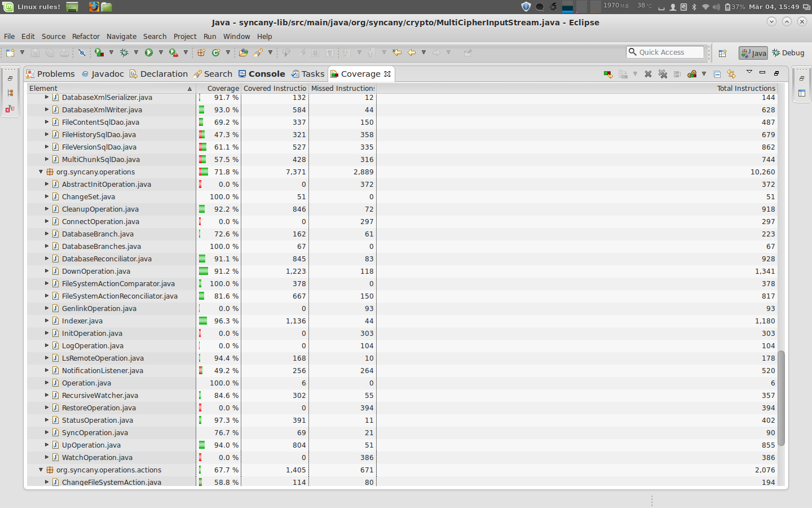Sort by Total Instructions column header

coord(745,89)
